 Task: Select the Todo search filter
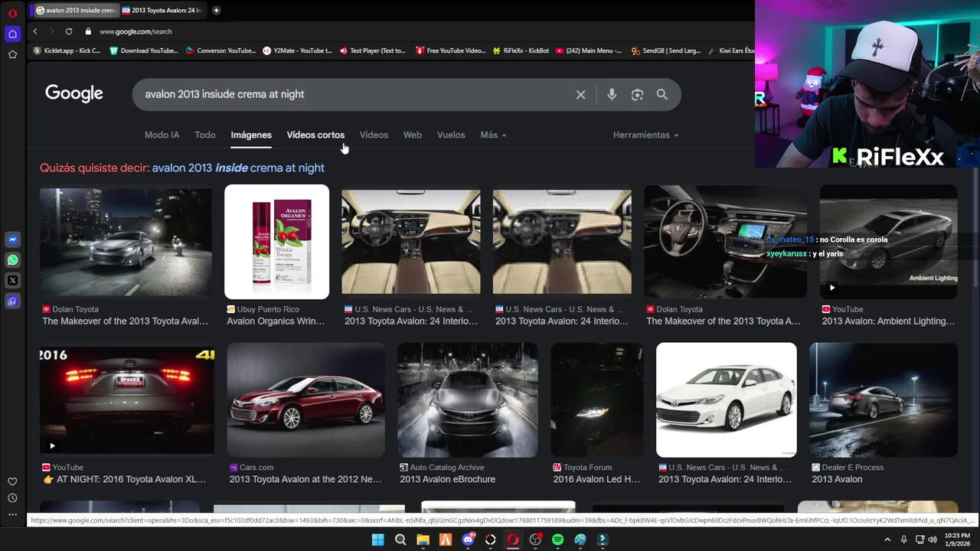pos(204,135)
